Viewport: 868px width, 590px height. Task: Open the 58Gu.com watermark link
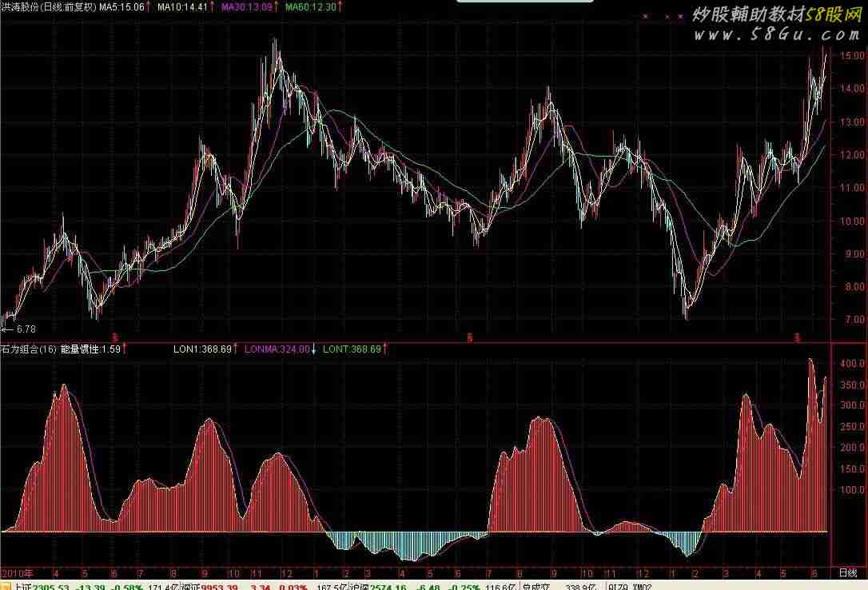point(774,35)
